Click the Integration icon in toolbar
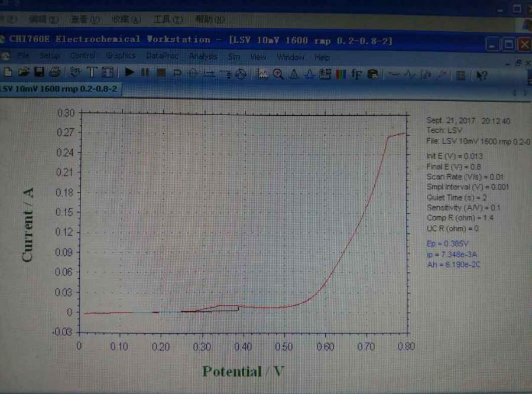 (x=426, y=74)
